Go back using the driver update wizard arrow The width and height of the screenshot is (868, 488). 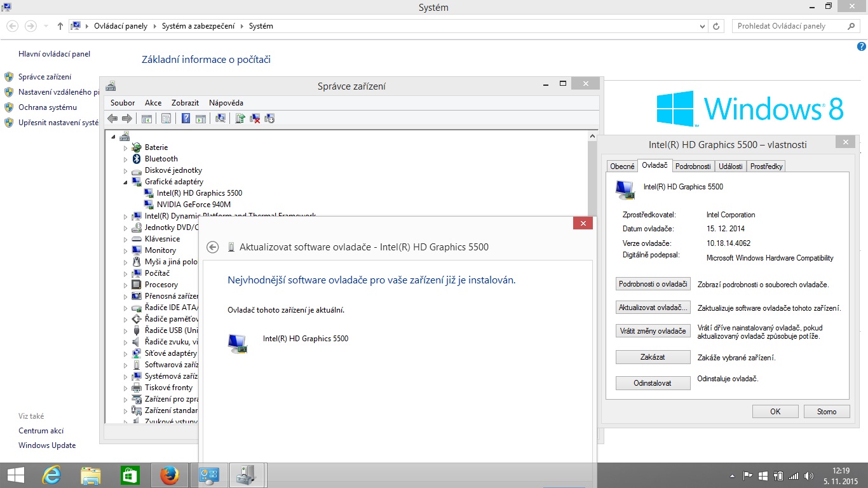click(x=213, y=247)
